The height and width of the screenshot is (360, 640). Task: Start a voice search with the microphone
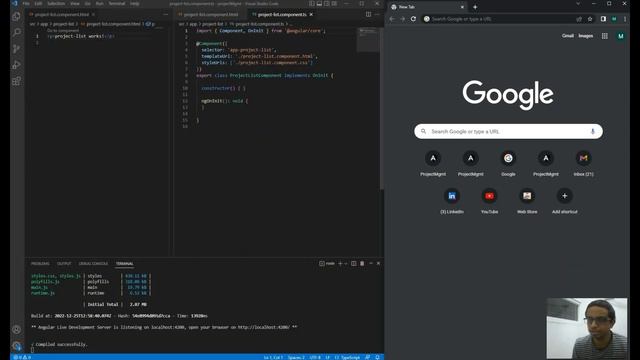pyautogui.click(x=593, y=131)
